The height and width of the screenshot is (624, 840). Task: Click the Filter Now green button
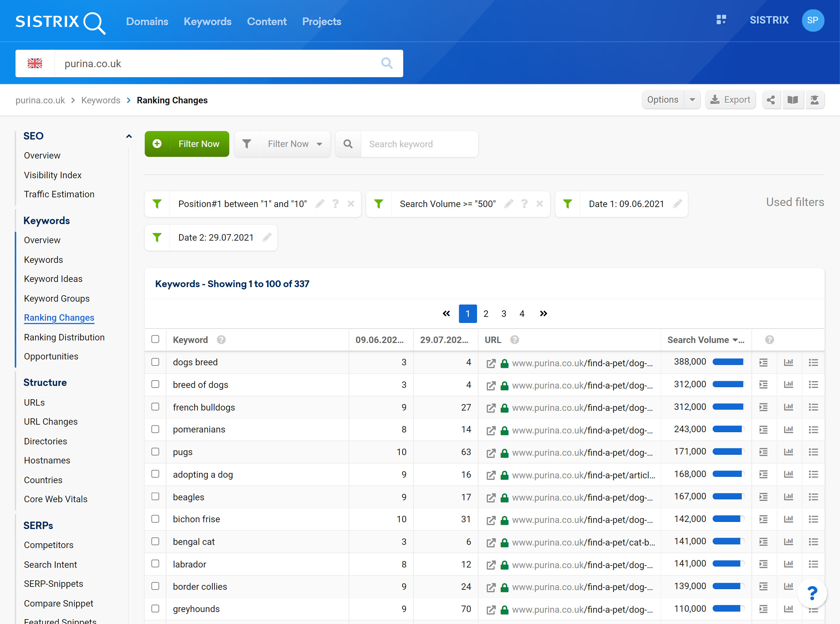pyautogui.click(x=186, y=143)
